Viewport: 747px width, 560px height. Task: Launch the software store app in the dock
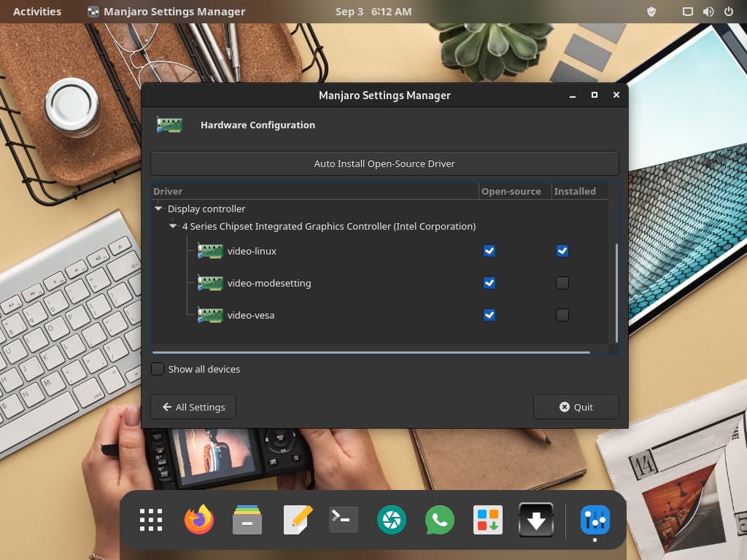[x=488, y=519]
